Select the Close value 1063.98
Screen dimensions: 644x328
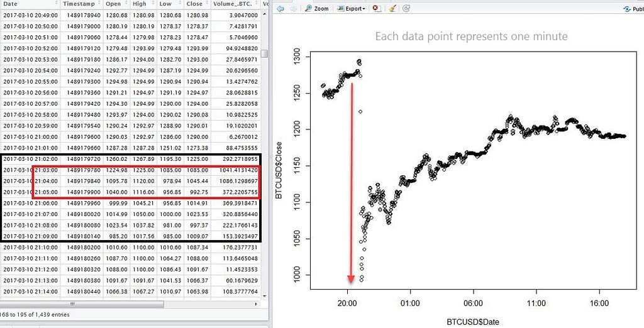[197, 292]
